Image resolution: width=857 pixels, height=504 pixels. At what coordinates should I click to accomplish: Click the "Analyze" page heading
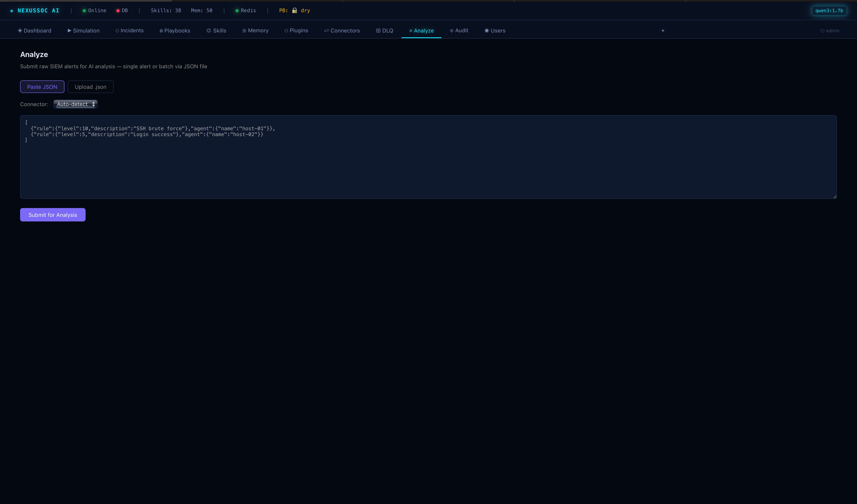pyautogui.click(x=34, y=54)
